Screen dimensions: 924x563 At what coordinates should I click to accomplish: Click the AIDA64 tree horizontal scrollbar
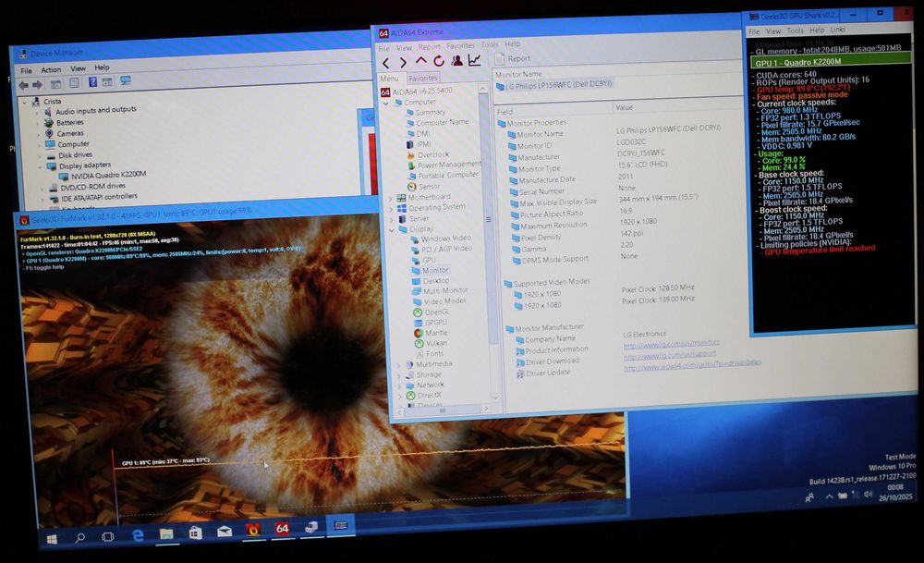442,410
